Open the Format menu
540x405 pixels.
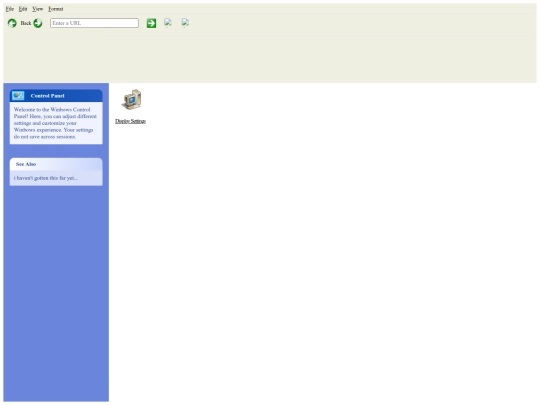(x=56, y=9)
